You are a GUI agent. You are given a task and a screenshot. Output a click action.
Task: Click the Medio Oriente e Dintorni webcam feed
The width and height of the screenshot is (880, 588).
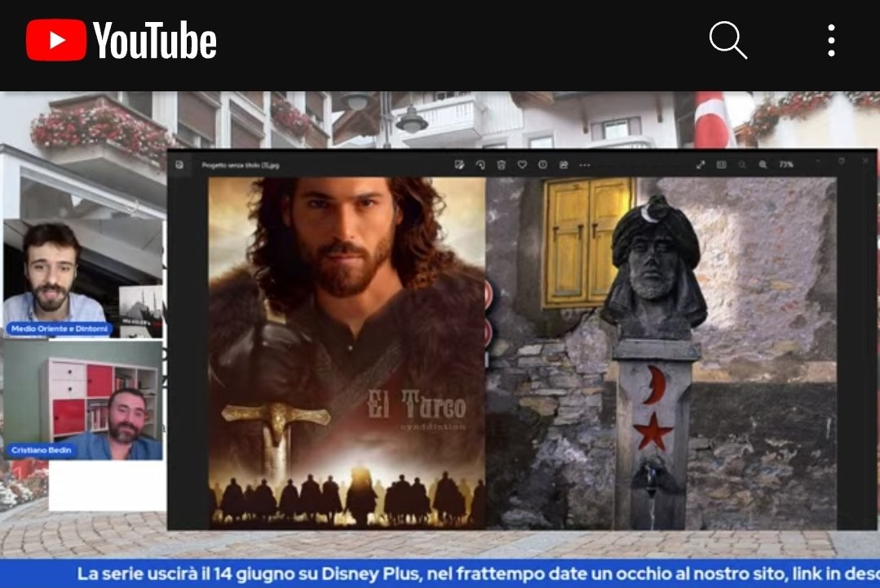[x=82, y=279]
